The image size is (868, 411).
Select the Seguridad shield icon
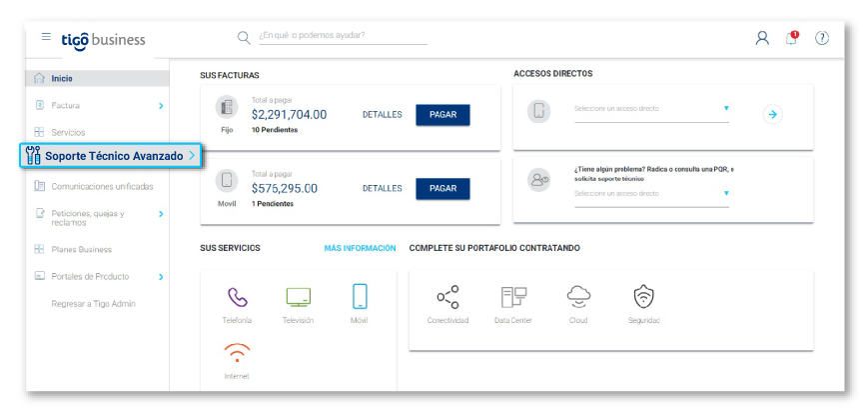click(x=644, y=297)
